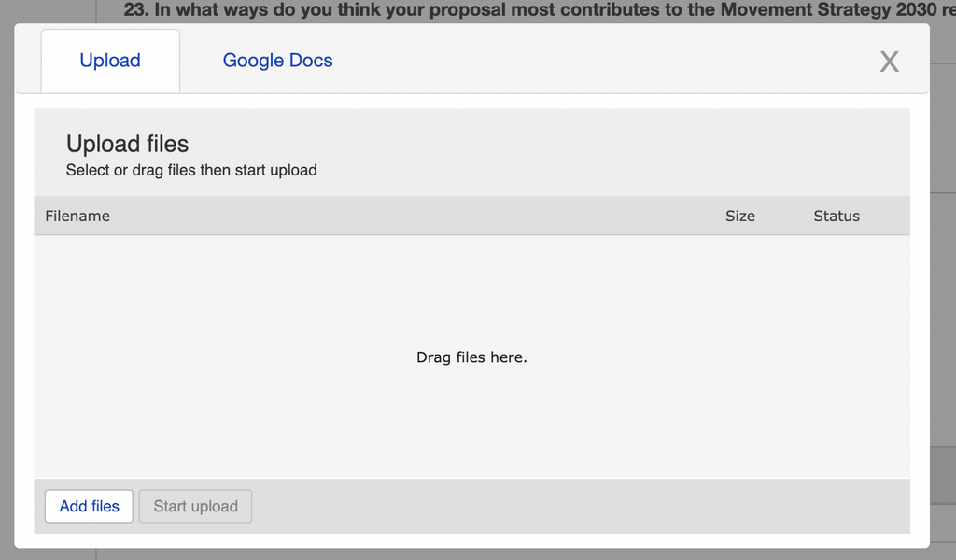This screenshot has width=956, height=560.
Task: Switch to the Google Docs tab
Action: [x=277, y=61]
